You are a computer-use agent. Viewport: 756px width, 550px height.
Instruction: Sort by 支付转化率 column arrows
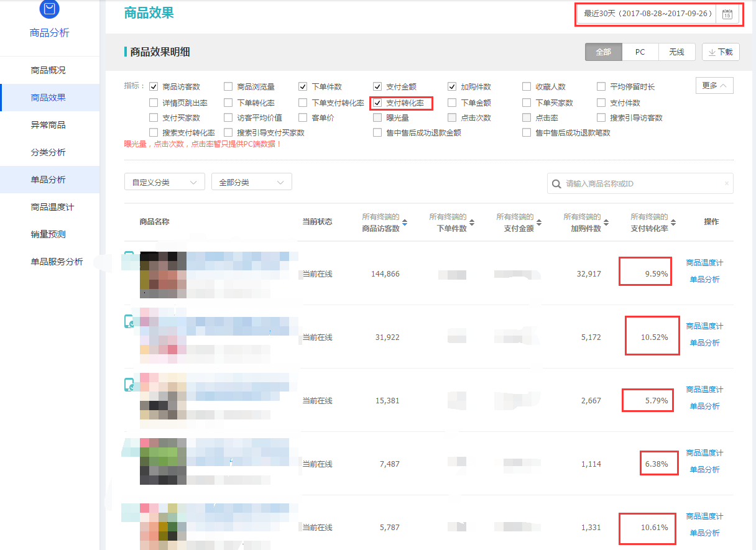pos(673,222)
